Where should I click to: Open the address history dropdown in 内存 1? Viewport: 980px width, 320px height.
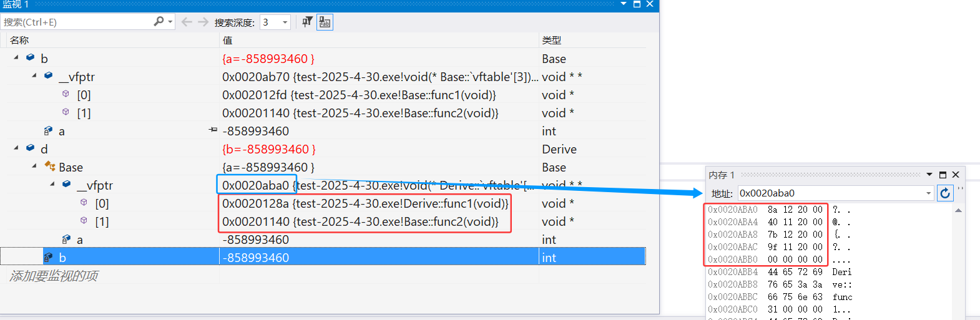click(928, 193)
